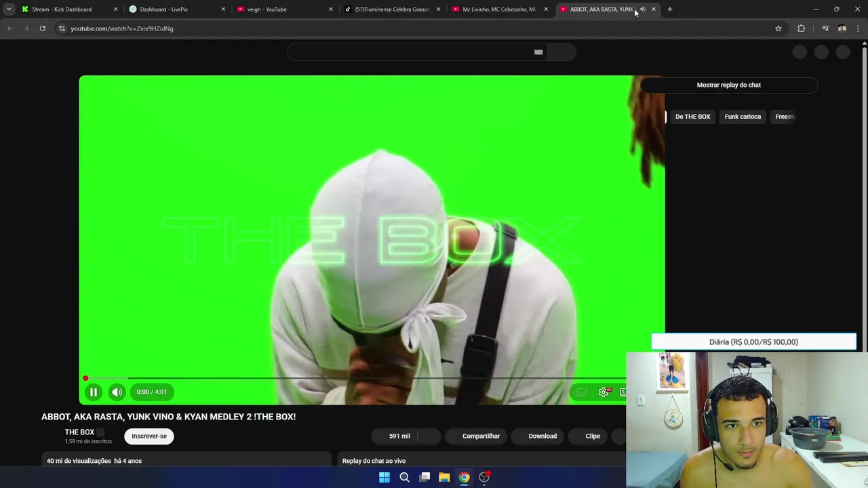The width and height of the screenshot is (868, 488).
Task: Open a new browser tab
Action: point(670,9)
